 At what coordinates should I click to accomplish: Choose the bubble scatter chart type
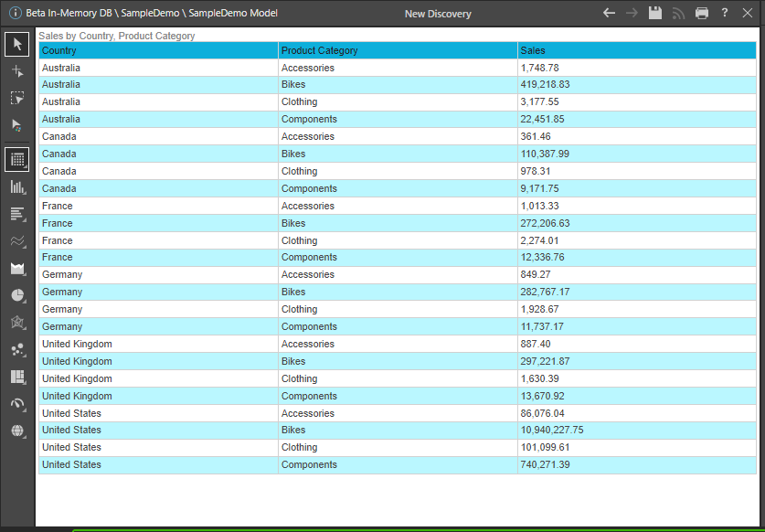click(16, 349)
